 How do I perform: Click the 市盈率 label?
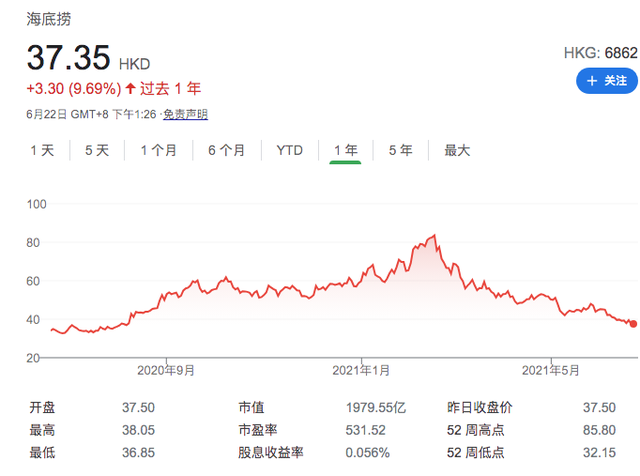pyautogui.click(x=258, y=430)
